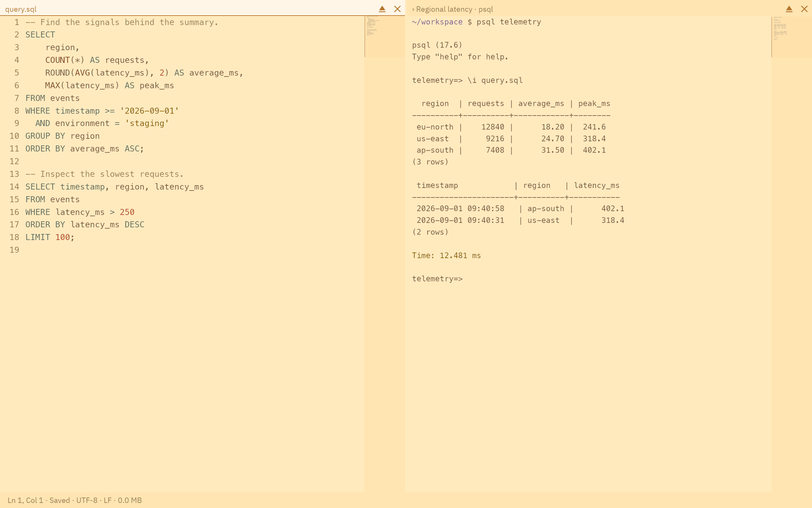Click the eject triangle icon in query.sql pane

[382, 9]
